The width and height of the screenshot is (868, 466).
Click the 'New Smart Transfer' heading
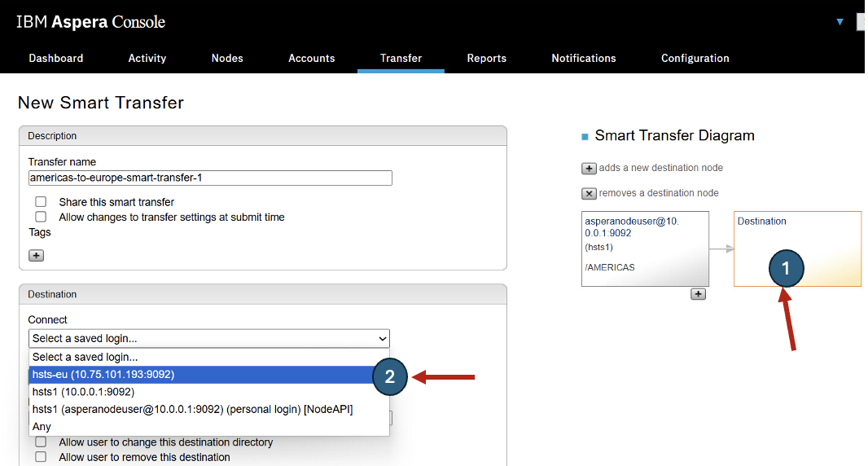point(101,103)
